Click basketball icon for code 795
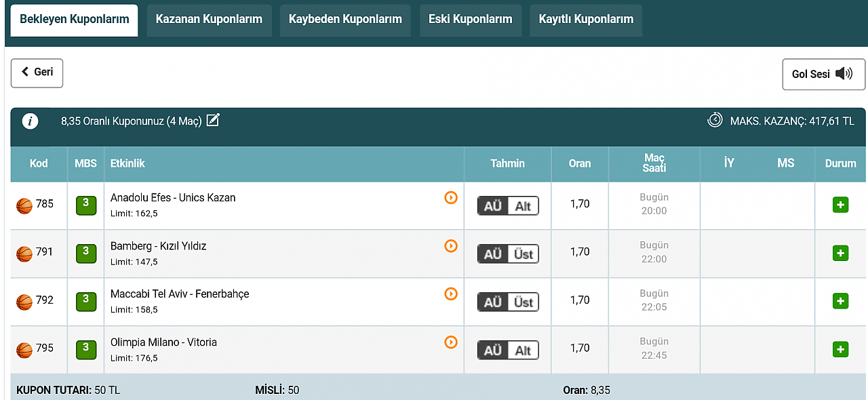This screenshot has width=868, height=400. (24, 350)
